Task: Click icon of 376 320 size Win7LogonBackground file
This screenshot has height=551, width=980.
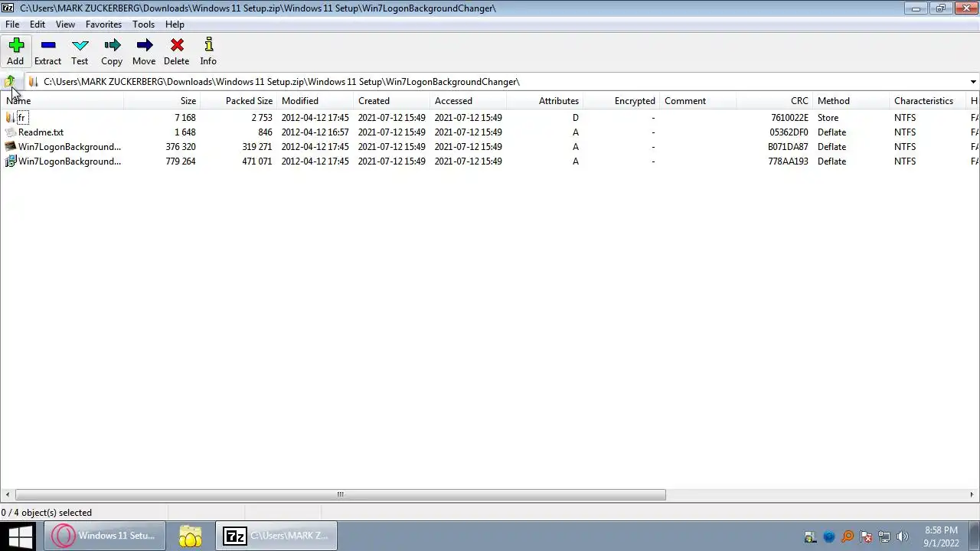Action: click(x=10, y=147)
